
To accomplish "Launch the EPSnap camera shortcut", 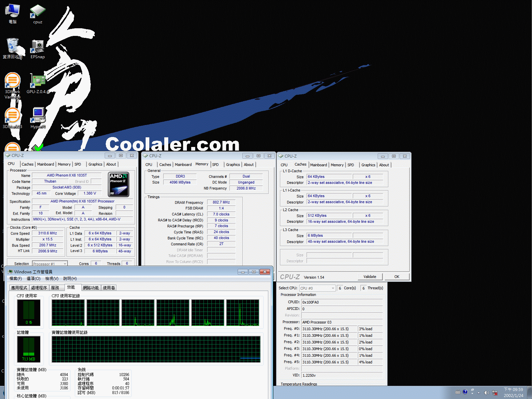I will tap(38, 49).
